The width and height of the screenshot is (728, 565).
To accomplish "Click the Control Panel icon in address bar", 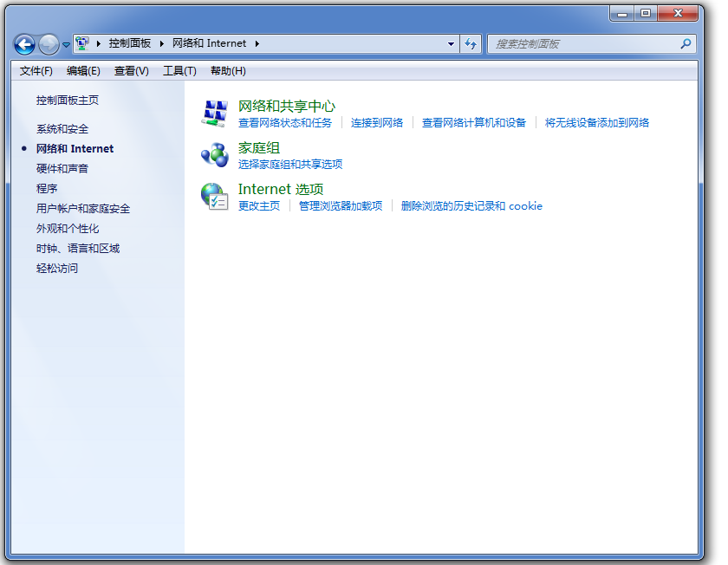I will 82,43.
